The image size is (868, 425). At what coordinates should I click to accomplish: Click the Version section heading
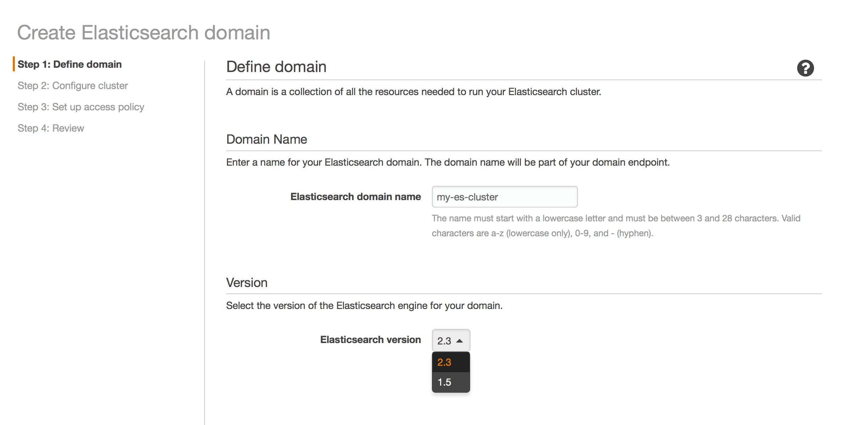click(x=247, y=282)
